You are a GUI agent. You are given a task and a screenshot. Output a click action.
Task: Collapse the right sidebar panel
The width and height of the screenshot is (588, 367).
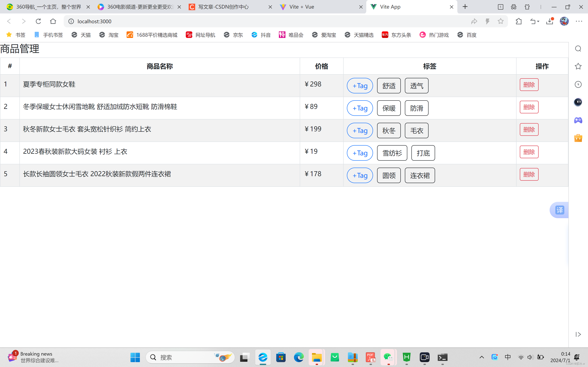click(x=578, y=334)
